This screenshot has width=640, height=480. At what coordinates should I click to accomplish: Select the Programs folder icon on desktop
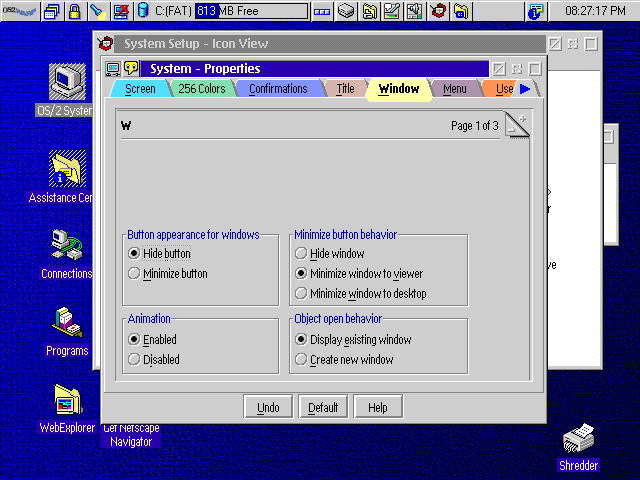click(67, 322)
